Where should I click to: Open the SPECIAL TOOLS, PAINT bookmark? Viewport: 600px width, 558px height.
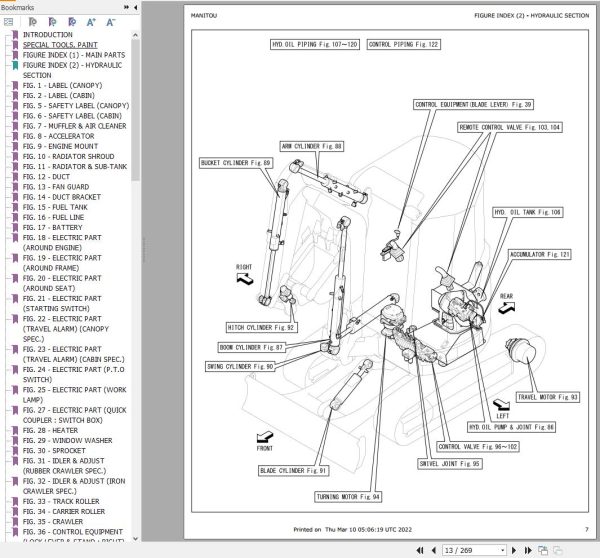coord(60,45)
